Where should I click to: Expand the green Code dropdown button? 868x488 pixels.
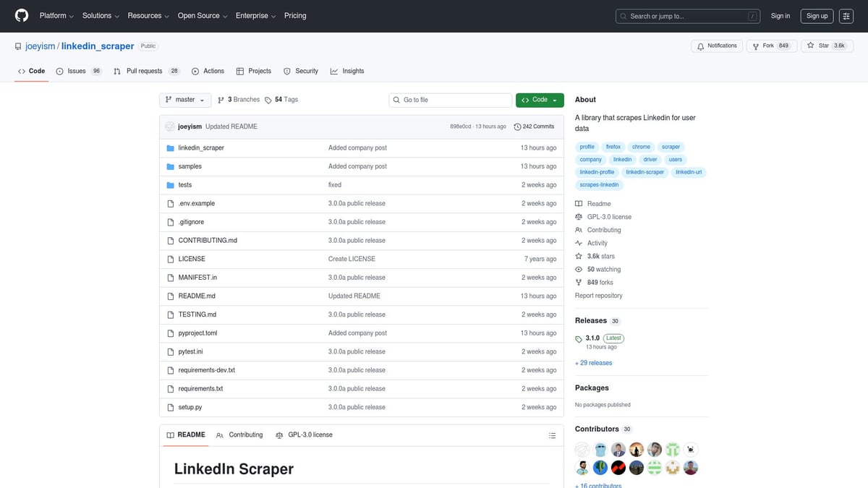click(x=540, y=100)
